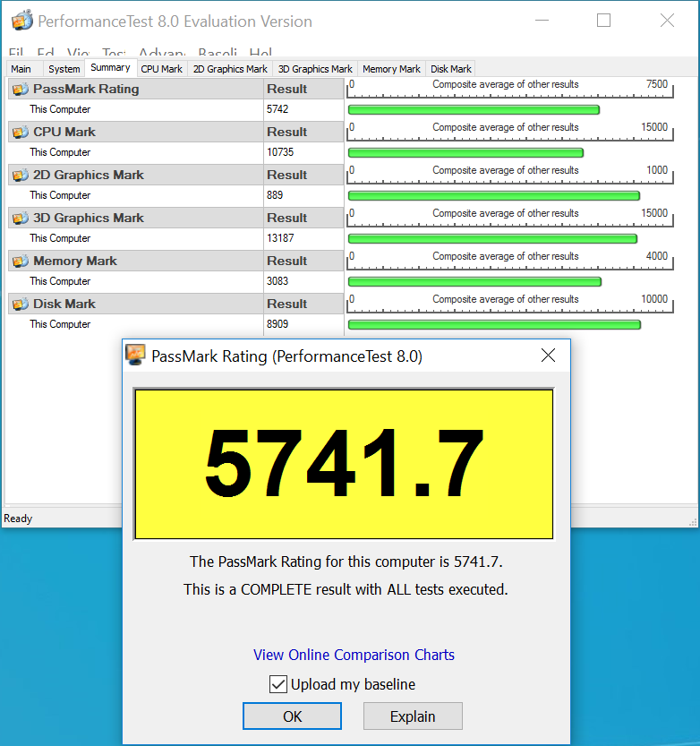The image size is (700, 746).
Task: Click the PassMark Rating row icon
Action: [x=21, y=89]
